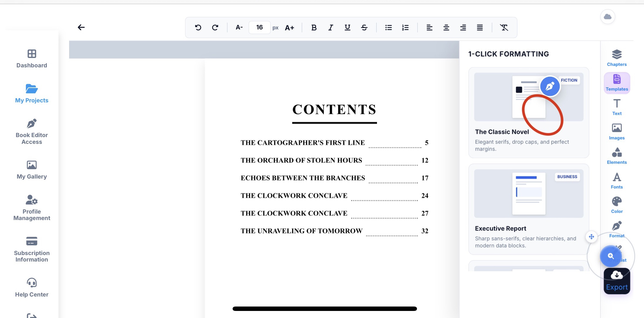Image resolution: width=644 pixels, height=318 pixels.
Task: Justify the text
Action: pos(480,28)
